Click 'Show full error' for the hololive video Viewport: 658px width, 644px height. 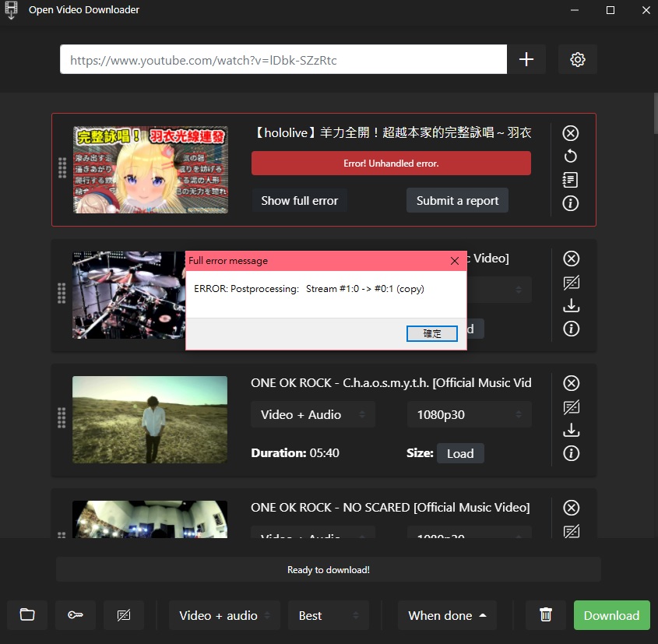pyautogui.click(x=299, y=200)
